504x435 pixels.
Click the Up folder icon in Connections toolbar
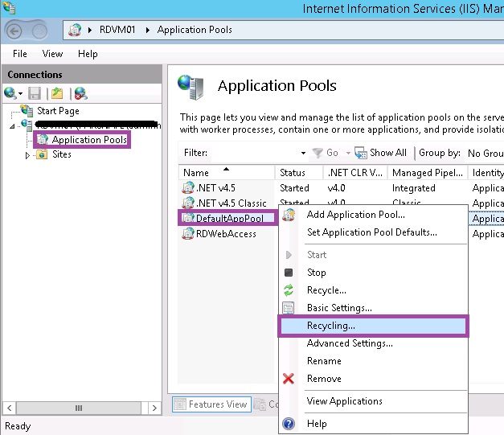pyautogui.click(x=57, y=93)
